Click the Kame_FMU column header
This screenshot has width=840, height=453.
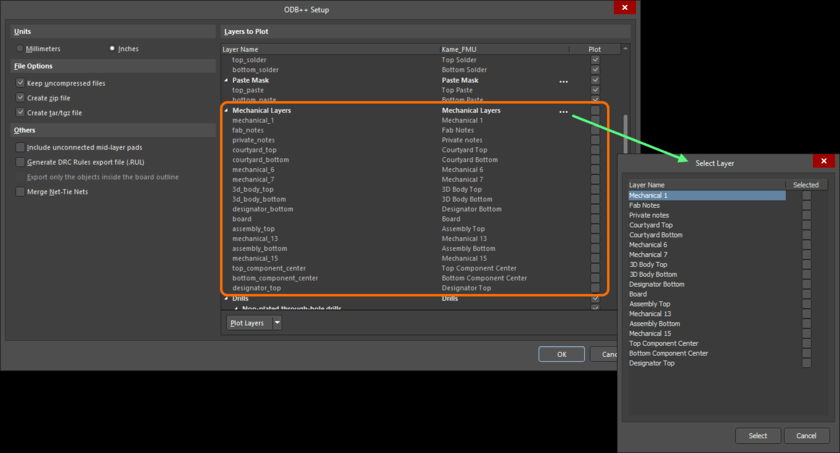(x=504, y=49)
